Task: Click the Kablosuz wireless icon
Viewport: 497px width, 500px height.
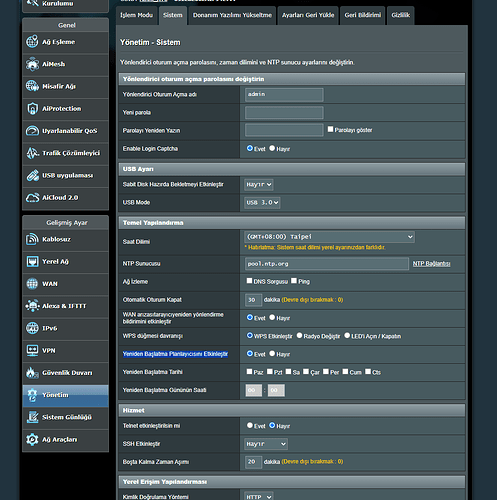Action: [x=32, y=239]
